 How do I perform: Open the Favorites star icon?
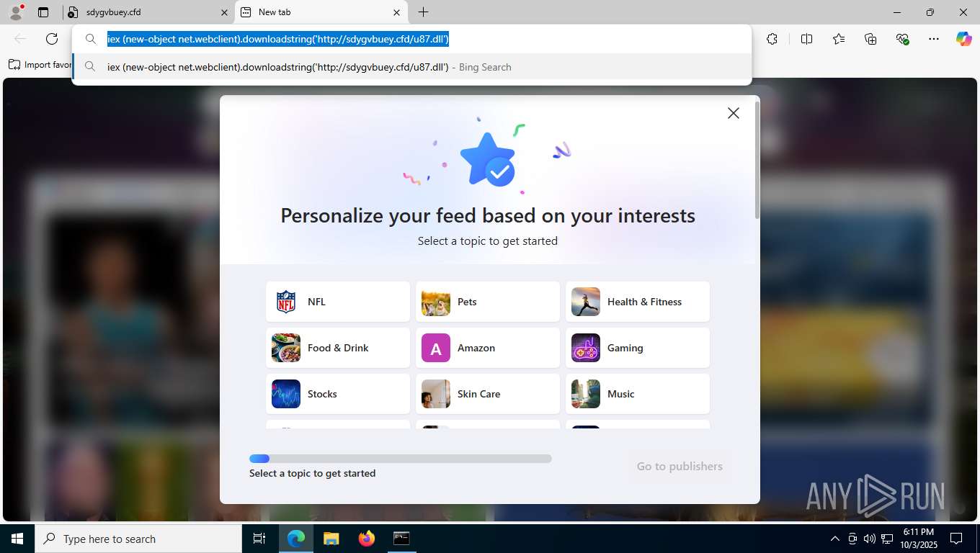click(839, 39)
